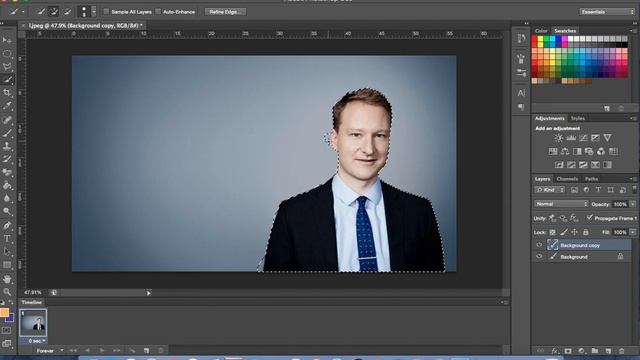Viewport: 640px width, 360px height.
Task: Open the Paragraph panel icon
Action: click(x=521, y=107)
